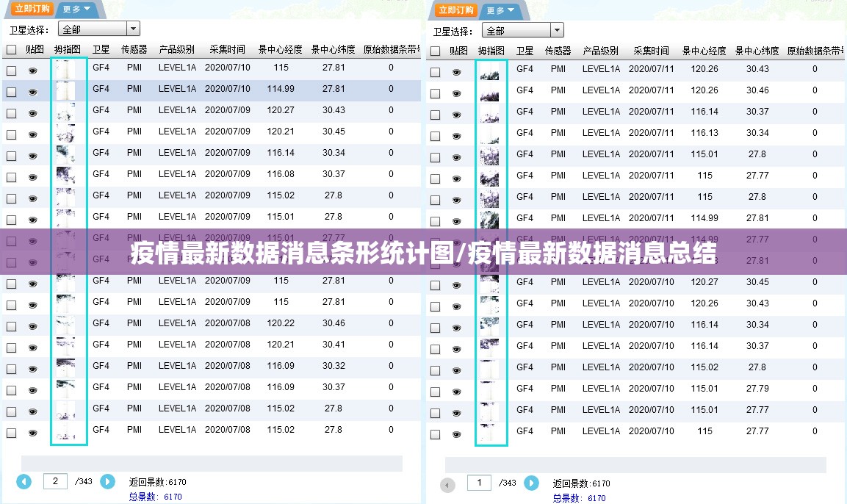
Task: Click the page number field in right panel
Action: [479, 483]
